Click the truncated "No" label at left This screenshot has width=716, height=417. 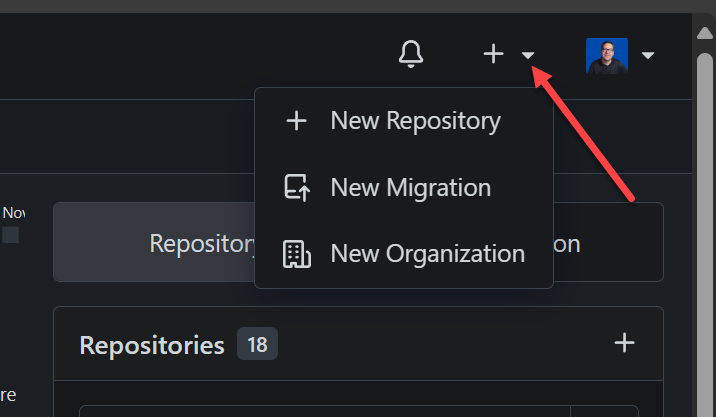[13, 212]
